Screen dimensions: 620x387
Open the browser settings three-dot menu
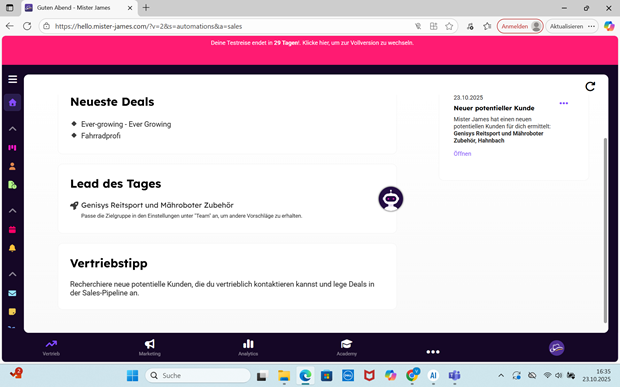click(591, 26)
